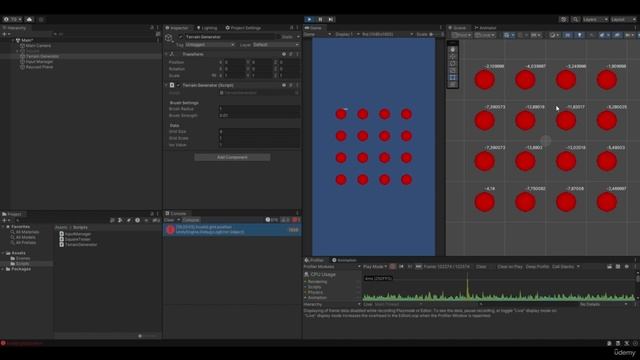Collapse the Transform component
Screen dimensions: 640x360
[x=167, y=54]
